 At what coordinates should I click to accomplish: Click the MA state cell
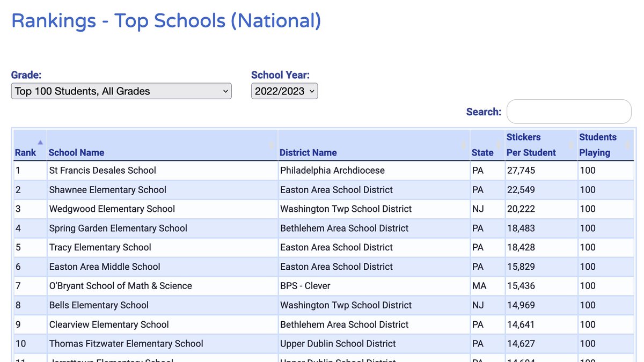coord(487,286)
